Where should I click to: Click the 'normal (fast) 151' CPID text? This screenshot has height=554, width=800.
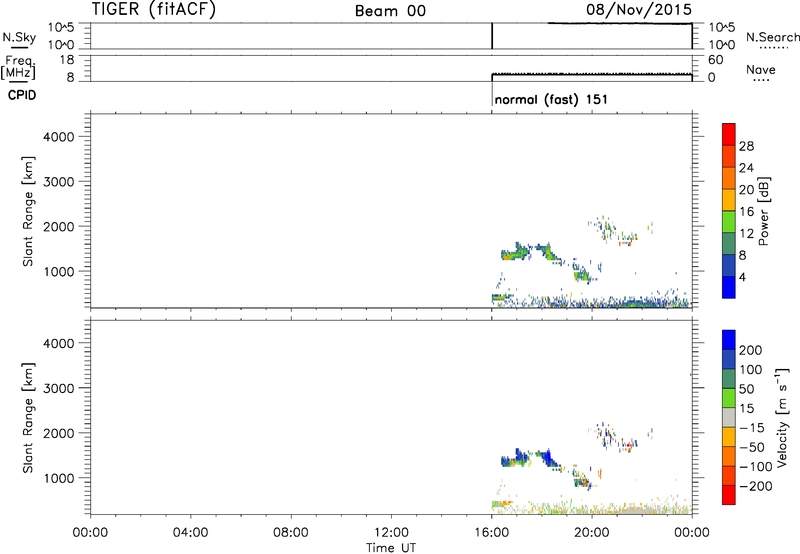coord(551,99)
